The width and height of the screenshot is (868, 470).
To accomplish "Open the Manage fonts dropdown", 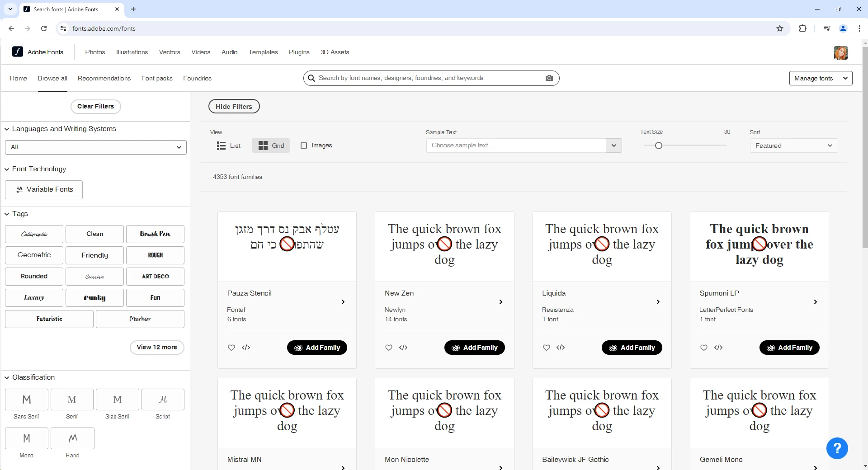I will [821, 78].
